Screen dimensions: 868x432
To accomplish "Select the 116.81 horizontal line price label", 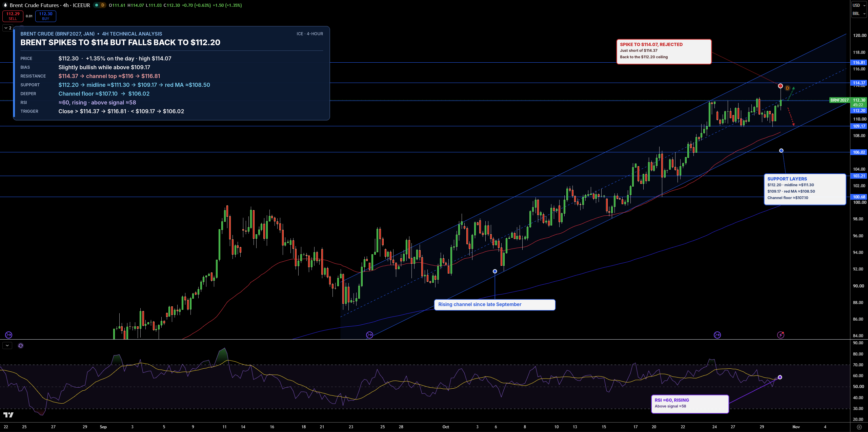I will (859, 63).
